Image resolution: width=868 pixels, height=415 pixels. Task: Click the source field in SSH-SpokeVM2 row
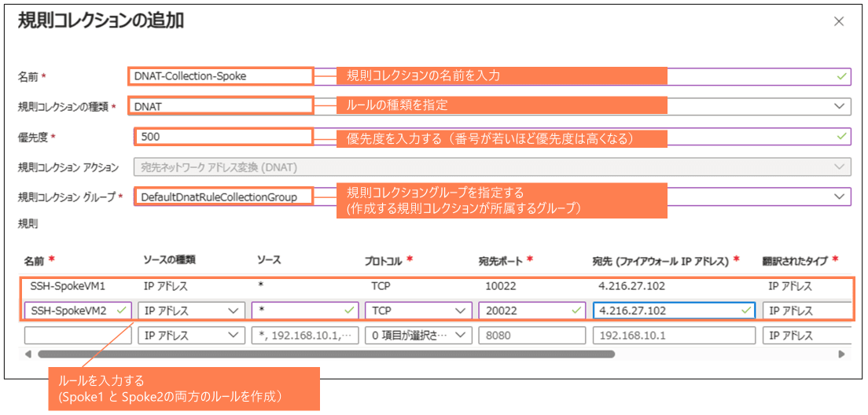click(x=305, y=311)
